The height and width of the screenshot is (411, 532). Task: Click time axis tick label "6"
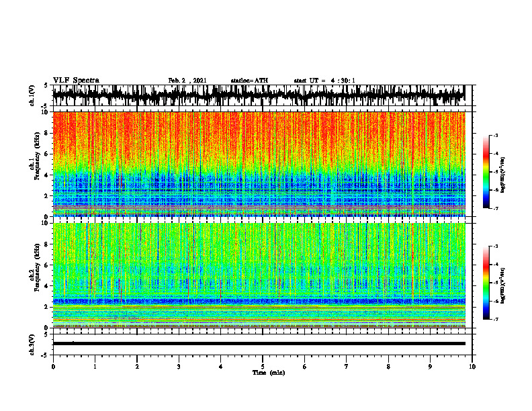pyautogui.click(x=305, y=367)
